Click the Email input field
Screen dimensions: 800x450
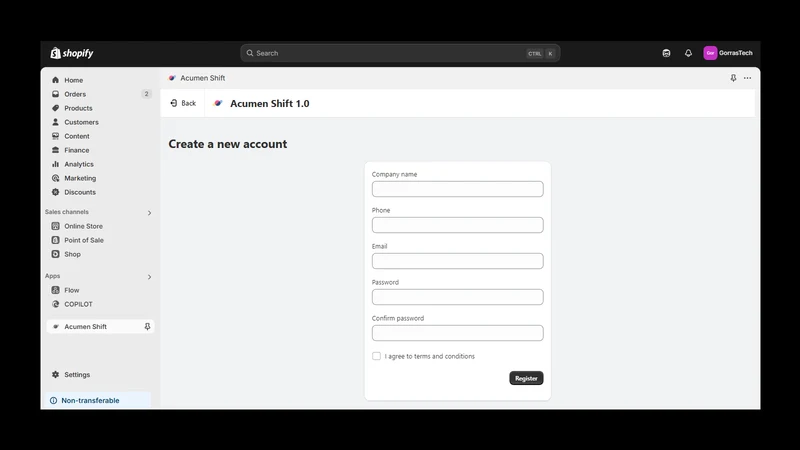(458, 261)
